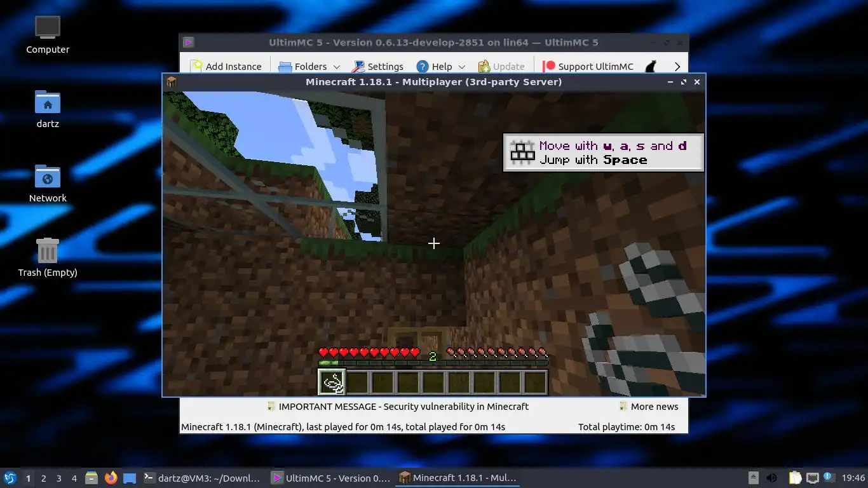Click the Minecraft hunger bar
Image resolution: width=868 pixels, height=488 pixels.
(497, 352)
